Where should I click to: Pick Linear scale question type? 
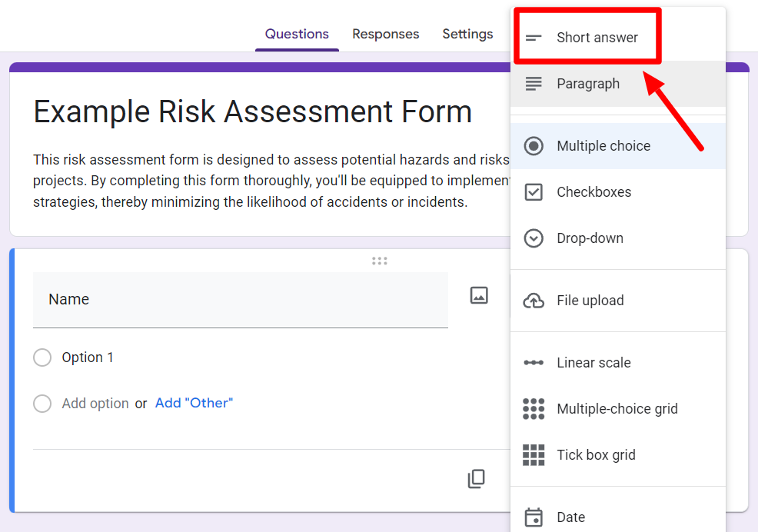click(x=618, y=363)
